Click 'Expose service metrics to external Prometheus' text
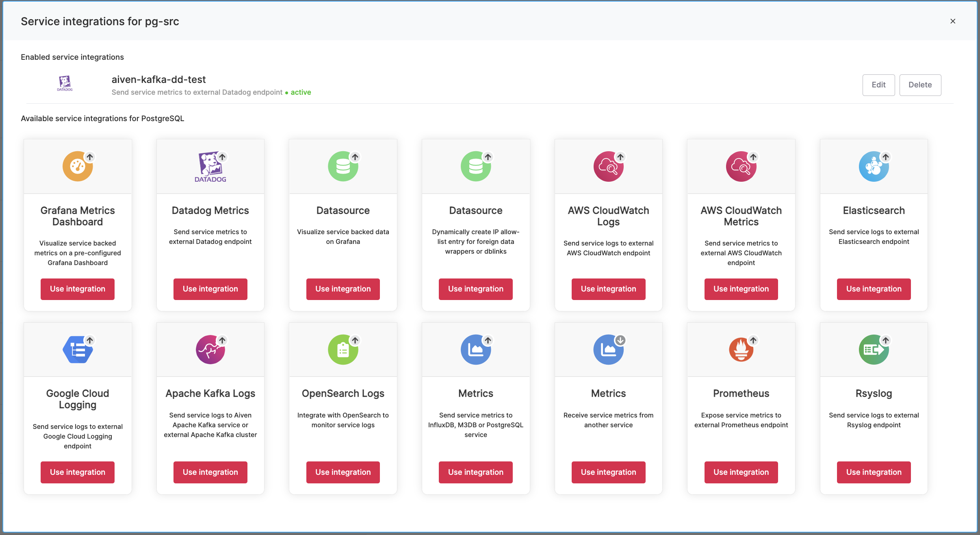Screen dimensions: 980x535 point(741,420)
